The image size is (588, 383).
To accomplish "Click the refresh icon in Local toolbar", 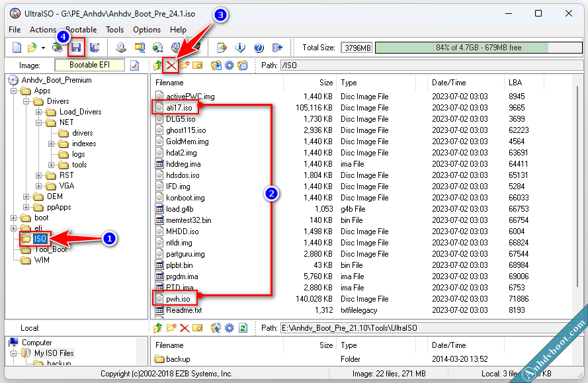I will (243, 328).
